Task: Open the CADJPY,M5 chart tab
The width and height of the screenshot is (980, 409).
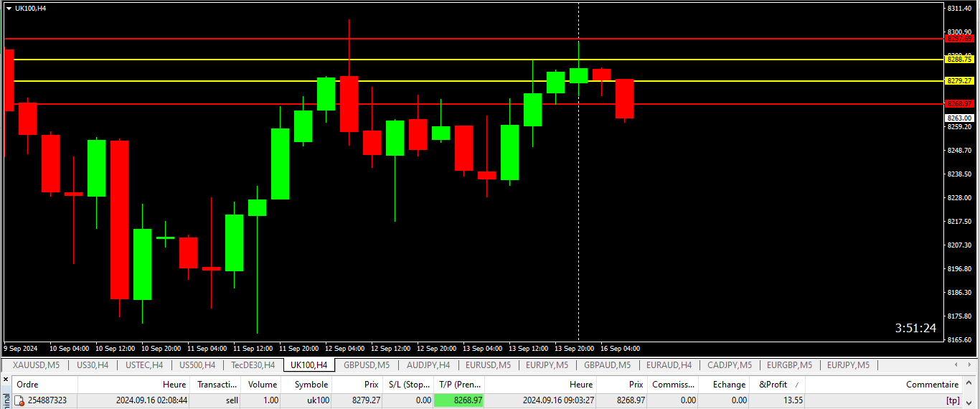Action: 729,365
